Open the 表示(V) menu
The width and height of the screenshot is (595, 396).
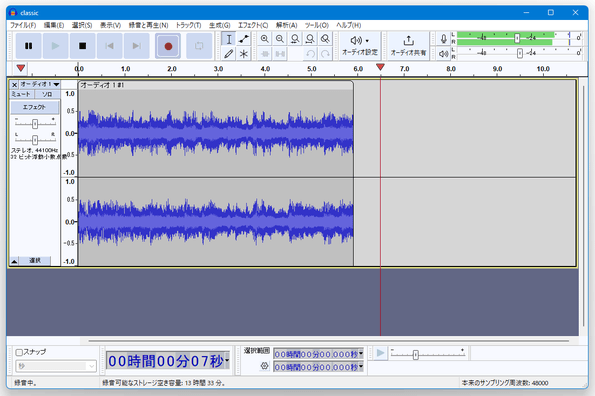pos(110,25)
